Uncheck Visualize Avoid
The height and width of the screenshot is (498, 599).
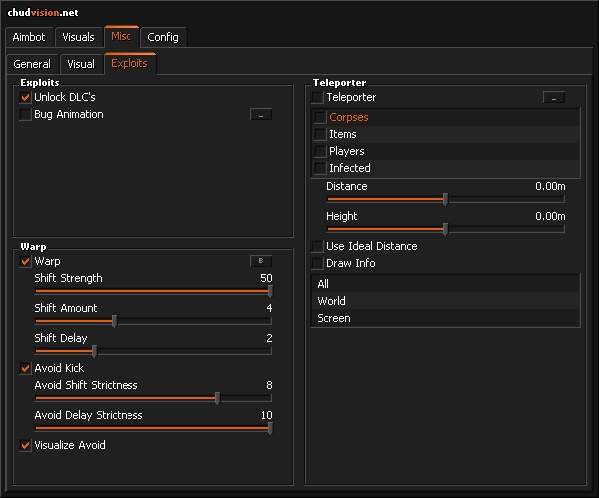(x=25, y=445)
